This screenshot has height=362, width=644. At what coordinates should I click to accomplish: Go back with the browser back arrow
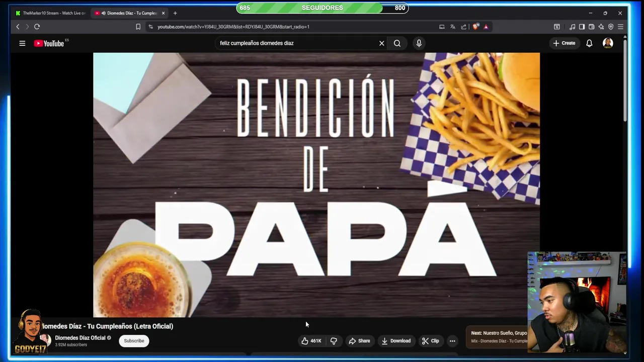click(x=18, y=27)
